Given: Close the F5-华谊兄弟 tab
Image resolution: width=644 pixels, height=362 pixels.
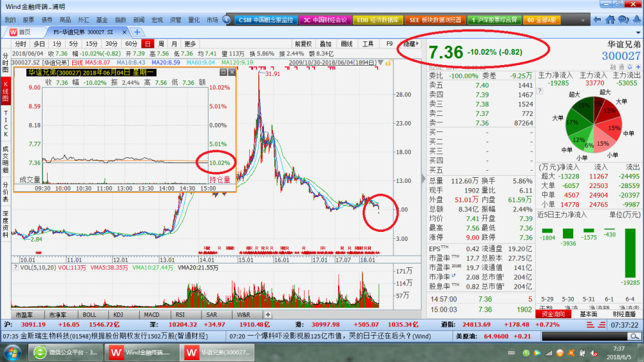Looking at the screenshot, I should point(124,32).
